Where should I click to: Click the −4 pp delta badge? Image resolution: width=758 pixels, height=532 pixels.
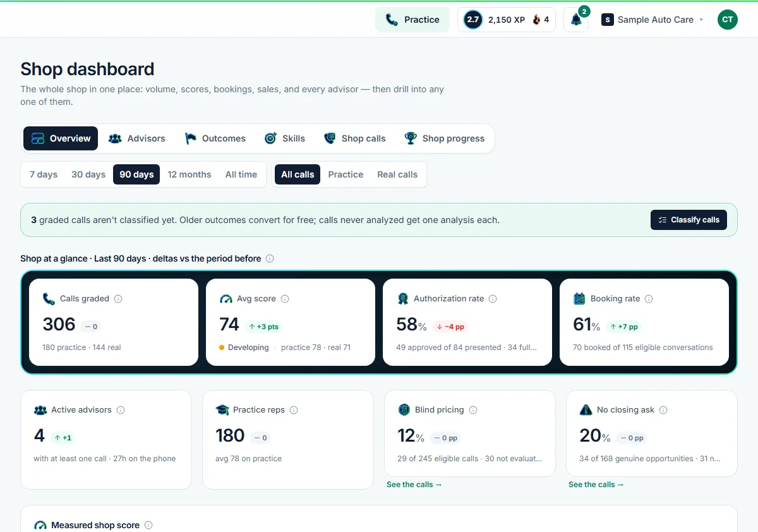pos(450,327)
